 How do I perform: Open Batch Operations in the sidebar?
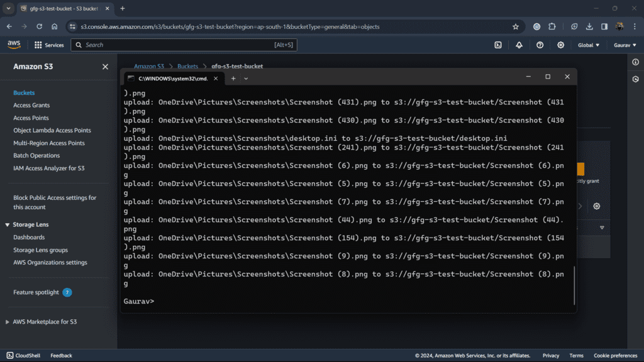click(x=36, y=156)
